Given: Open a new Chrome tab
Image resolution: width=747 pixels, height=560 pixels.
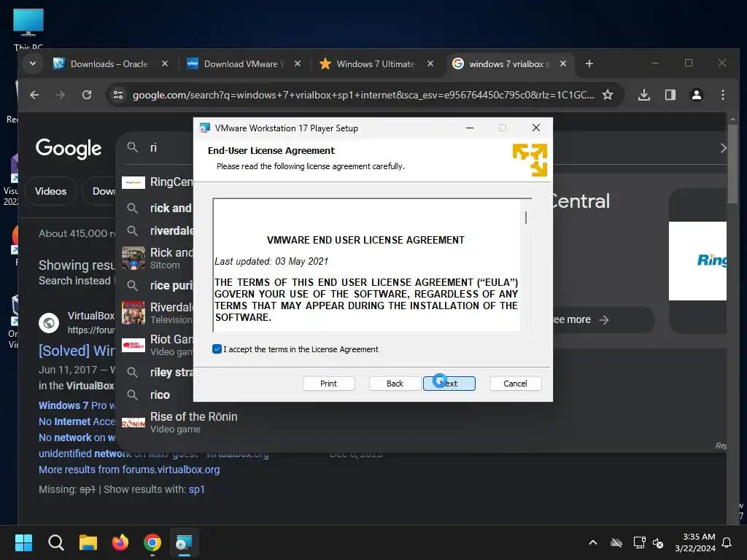Looking at the screenshot, I should (589, 64).
